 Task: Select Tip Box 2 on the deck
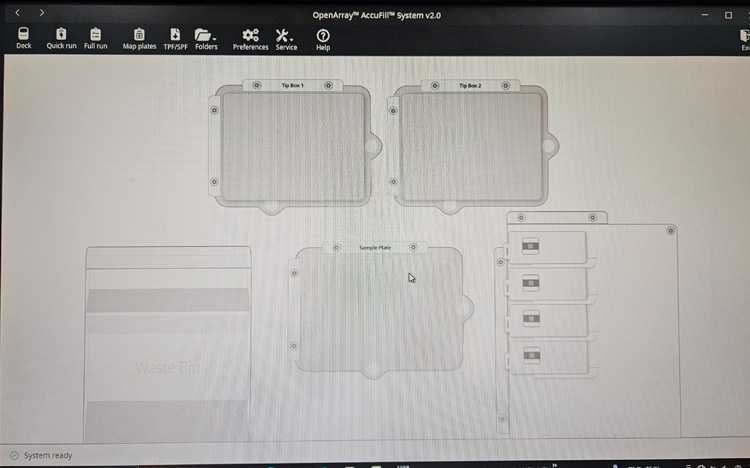pyautogui.click(x=470, y=145)
